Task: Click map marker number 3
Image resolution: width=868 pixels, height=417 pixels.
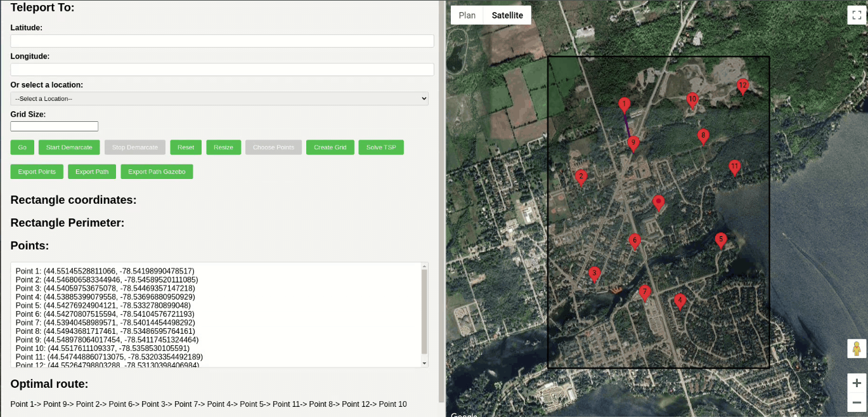Action: pos(594,274)
